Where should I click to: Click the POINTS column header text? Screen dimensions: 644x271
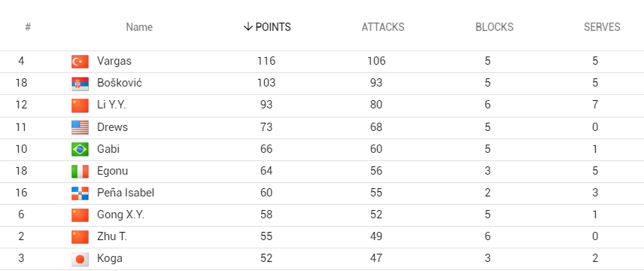tap(273, 27)
